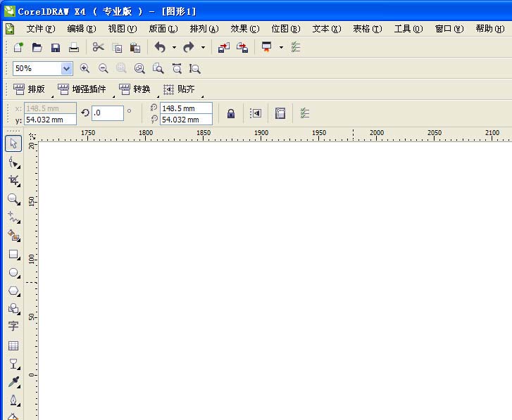Undo the last action

coord(160,47)
